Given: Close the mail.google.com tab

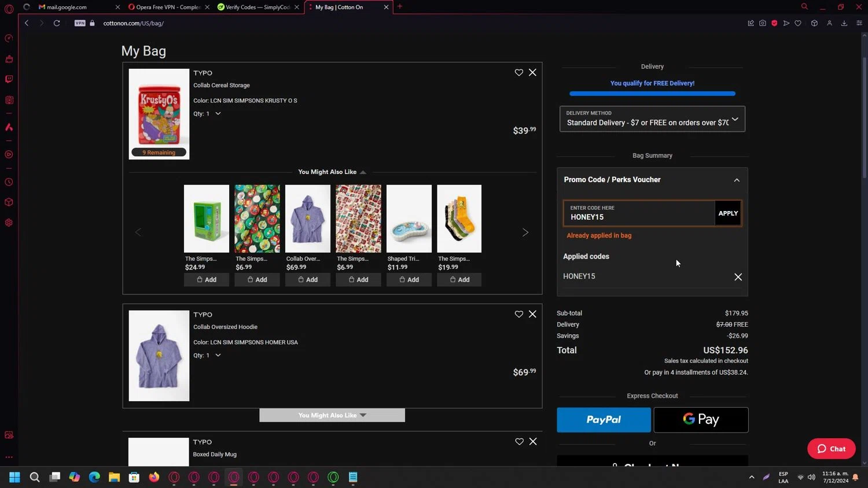Looking at the screenshot, I should click(117, 7).
